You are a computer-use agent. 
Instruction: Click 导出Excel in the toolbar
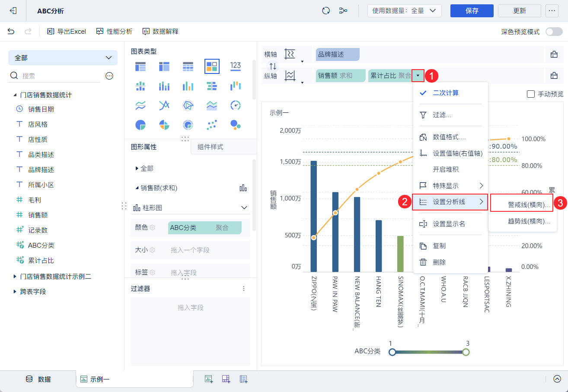[x=67, y=31]
